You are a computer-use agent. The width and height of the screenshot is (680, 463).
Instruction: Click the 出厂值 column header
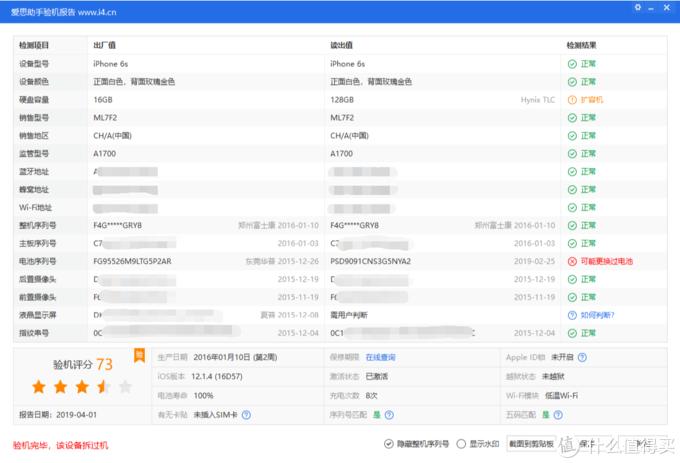pyautogui.click(x=105, y=45)
